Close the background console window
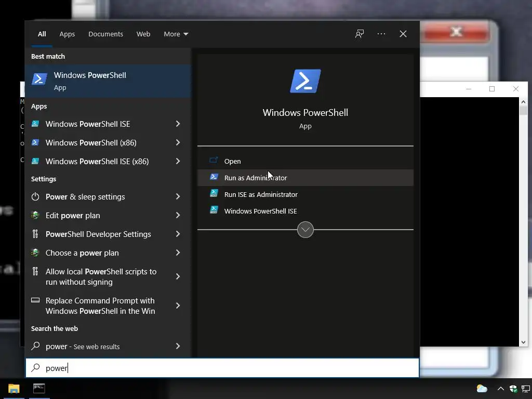532x399 pixels. point(516,89)
